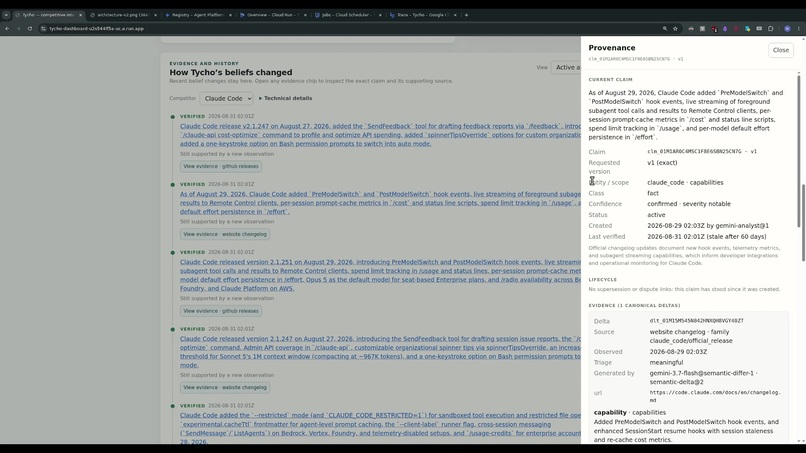Open claim about version 2.1.247 released August 27
This screenshot has height=453, width=806.
380,352
